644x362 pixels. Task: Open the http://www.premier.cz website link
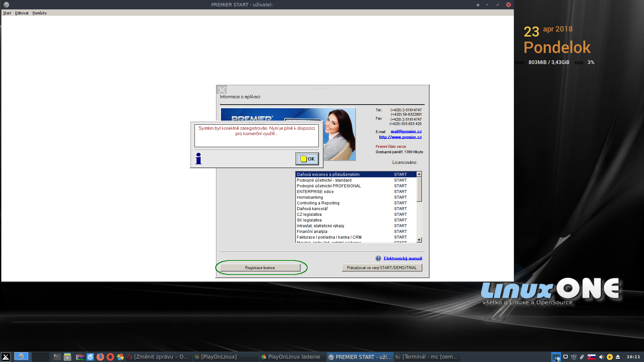click(400, 137)
